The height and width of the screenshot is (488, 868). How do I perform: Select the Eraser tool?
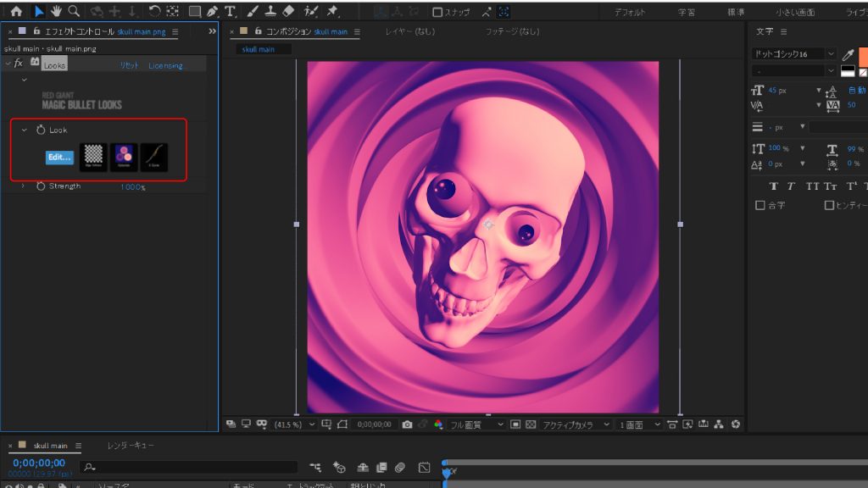(x=287, y=12)
